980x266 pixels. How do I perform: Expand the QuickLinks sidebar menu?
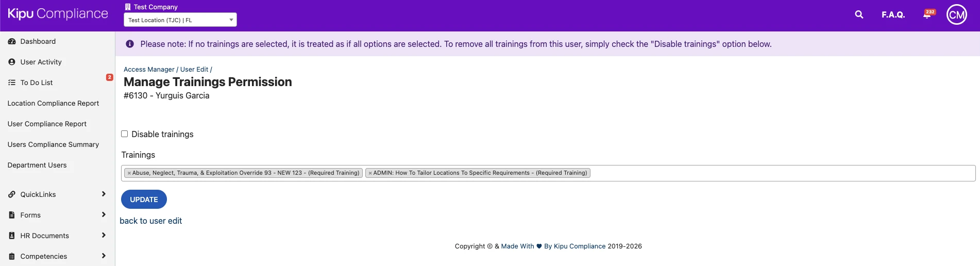pyautogui.click(x=104, y=194)
